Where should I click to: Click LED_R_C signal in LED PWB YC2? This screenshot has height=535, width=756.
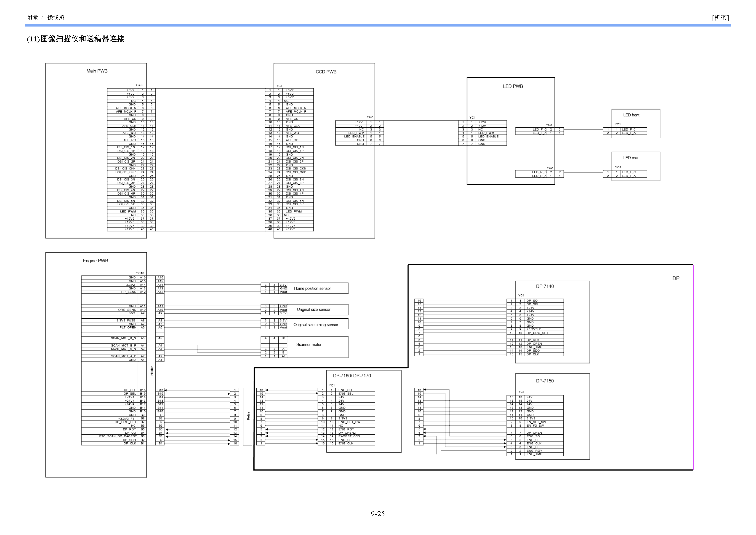539,172
